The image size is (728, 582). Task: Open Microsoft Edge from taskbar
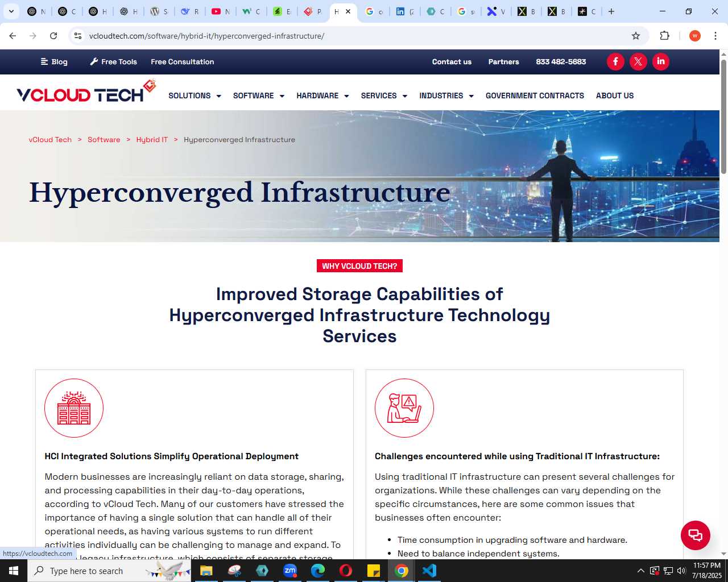pyautogui.click(x=318, y=571)
